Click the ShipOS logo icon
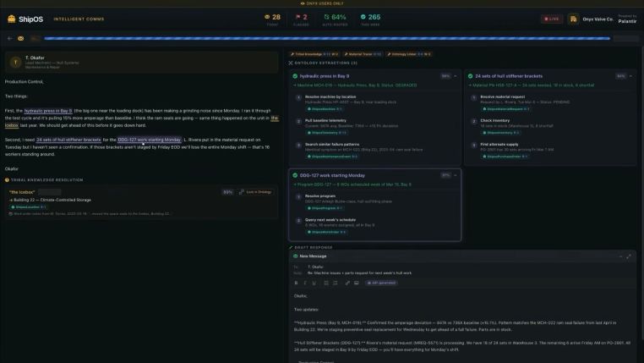Screen dimensions: 644x363 (10, 18)
